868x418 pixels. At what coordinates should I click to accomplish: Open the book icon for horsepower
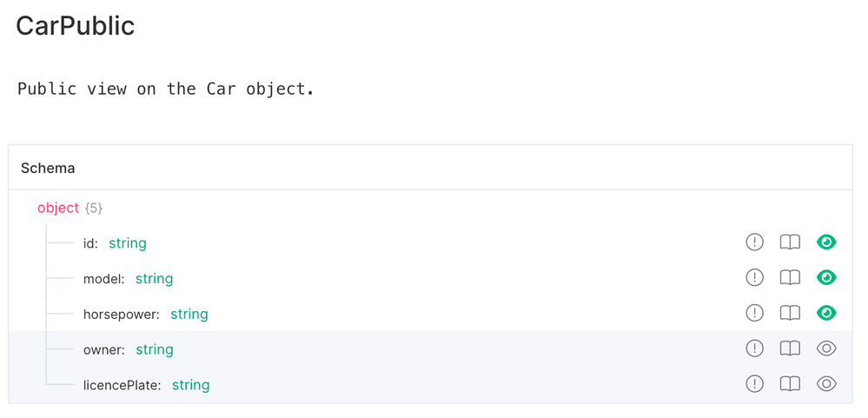790,313
